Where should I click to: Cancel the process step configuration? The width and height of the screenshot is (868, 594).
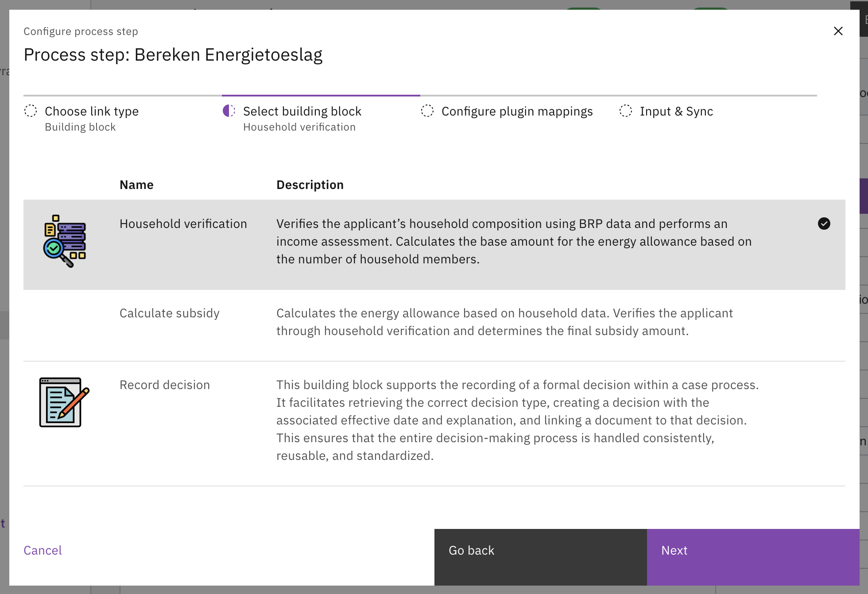click(x=43, y=550)
